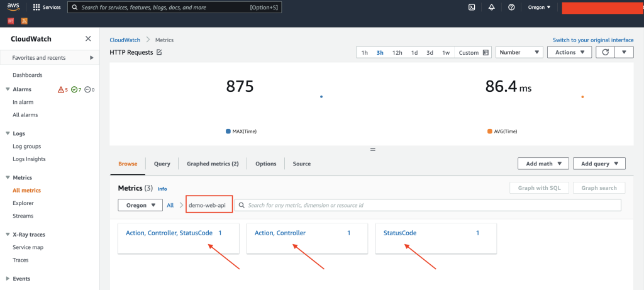644x290 pixels.
Task: Click the AWS logo home icon
Action: [13, 7]
